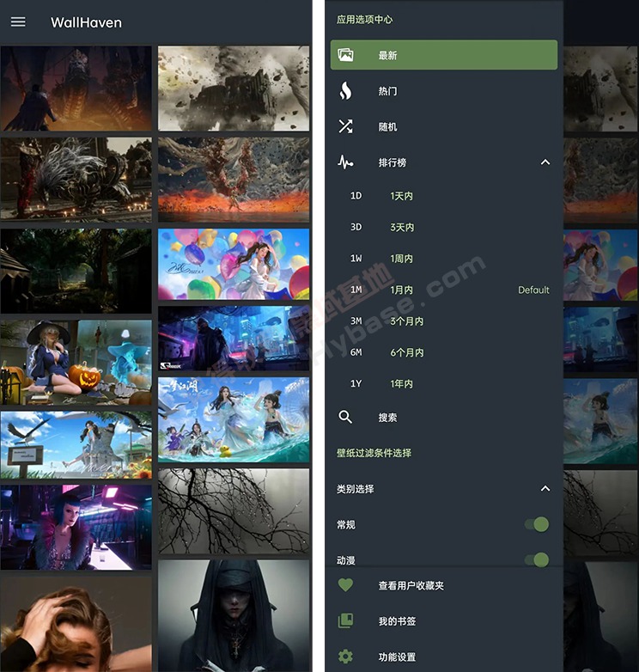Choose 1月内 default ranking range
639x672 pixels.
[444, 290]
